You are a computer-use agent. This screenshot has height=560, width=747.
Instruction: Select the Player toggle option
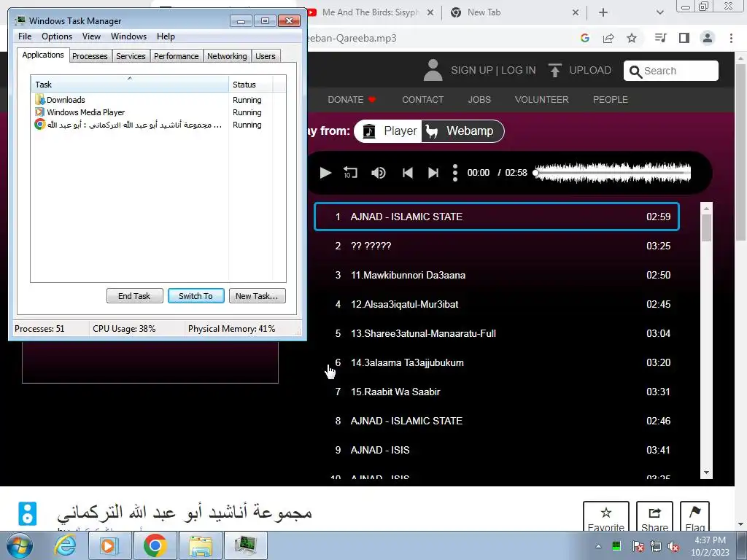(389, 131)
